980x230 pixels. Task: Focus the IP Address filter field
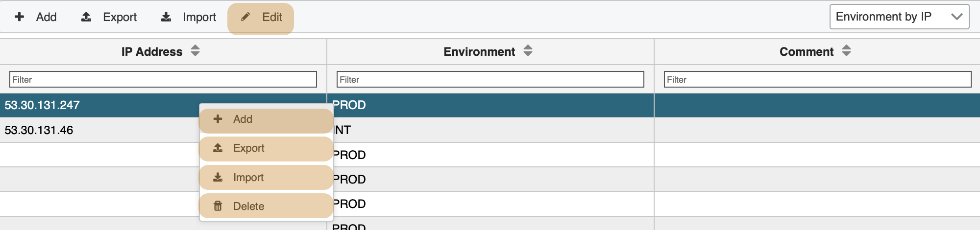point(163,79)
